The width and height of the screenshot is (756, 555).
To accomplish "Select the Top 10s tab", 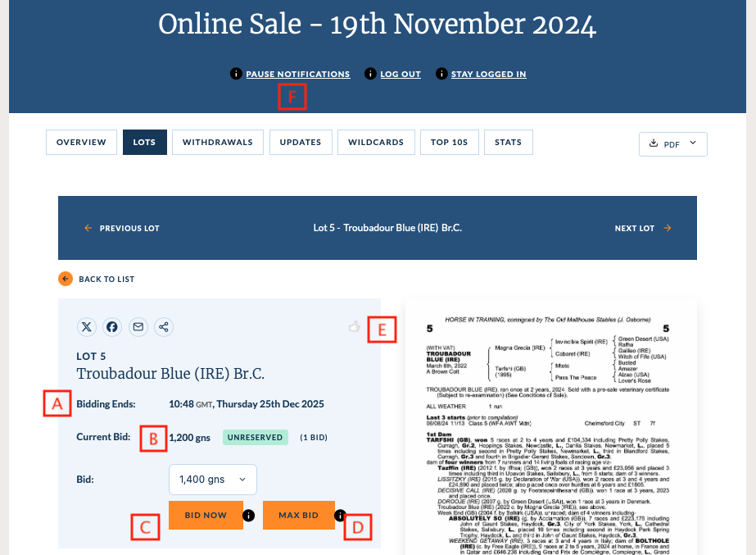I will pyautogui.click(x=449, y=142).
